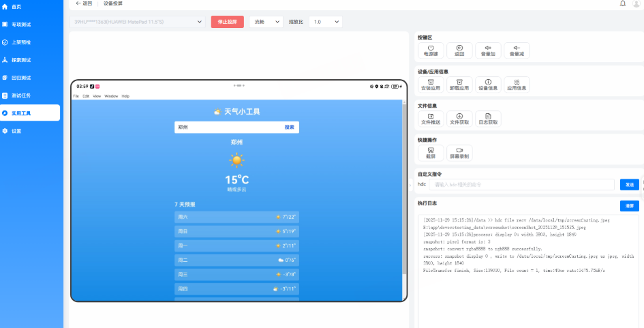
Task: Click 文件推送 button
Action: coord(431,119)
